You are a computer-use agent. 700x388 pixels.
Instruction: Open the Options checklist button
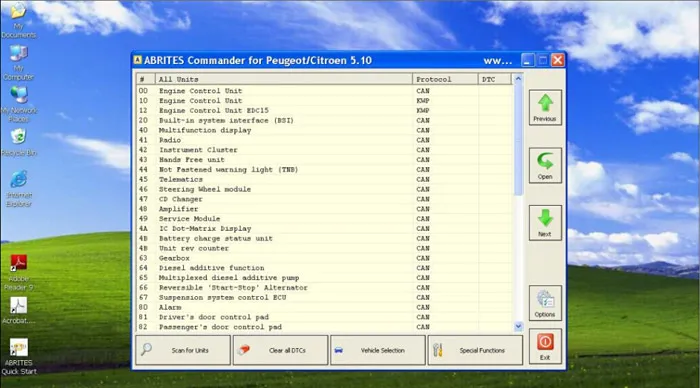[x=545, y=303]
